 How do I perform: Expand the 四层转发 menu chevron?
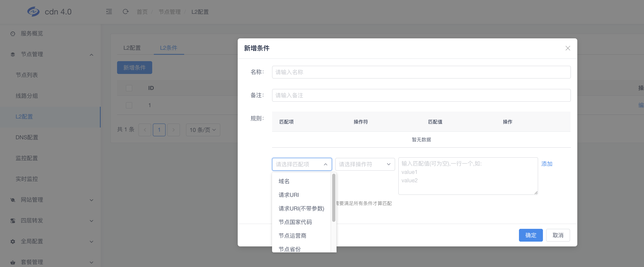[91, 221]
